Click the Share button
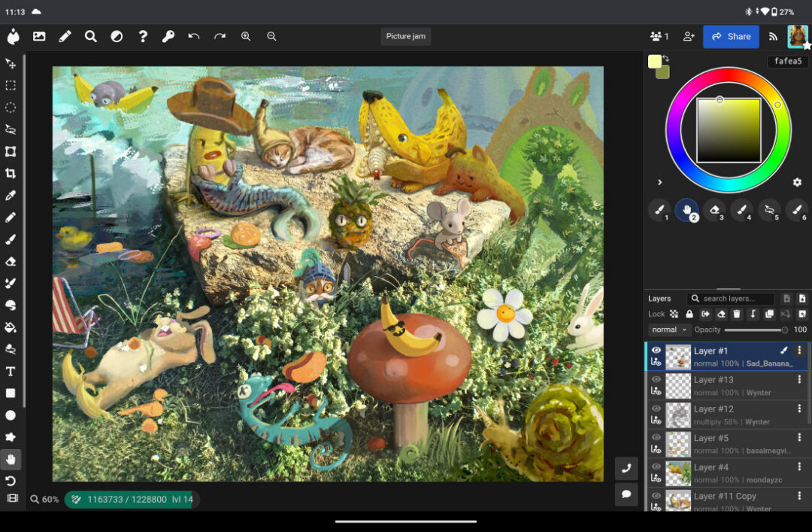Image resolution: width=812 pixels, height=532 pixels. 731,36
